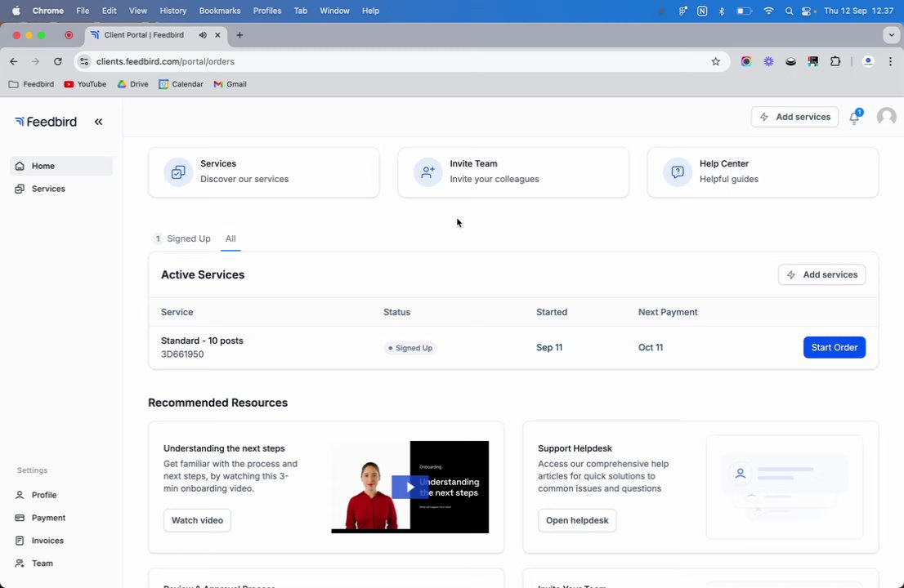Open the Profiles menu in menu bar
This screenshot has width=904, height=588.
point(267,11)
